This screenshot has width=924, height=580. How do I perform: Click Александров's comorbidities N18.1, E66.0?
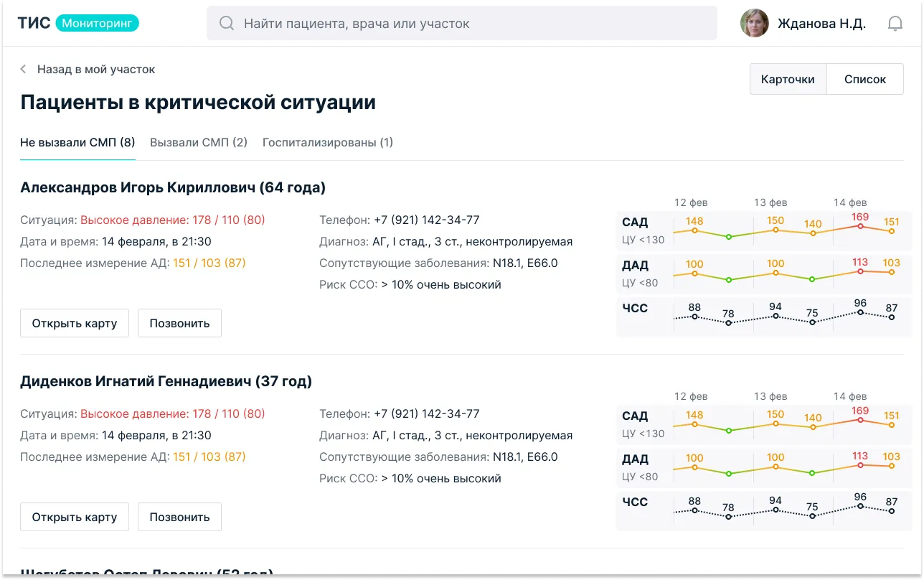tap(525, 263)
